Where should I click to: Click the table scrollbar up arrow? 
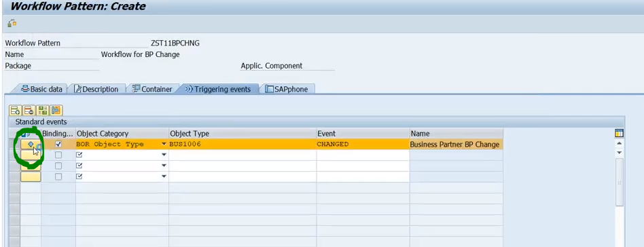tap(620, 143)
